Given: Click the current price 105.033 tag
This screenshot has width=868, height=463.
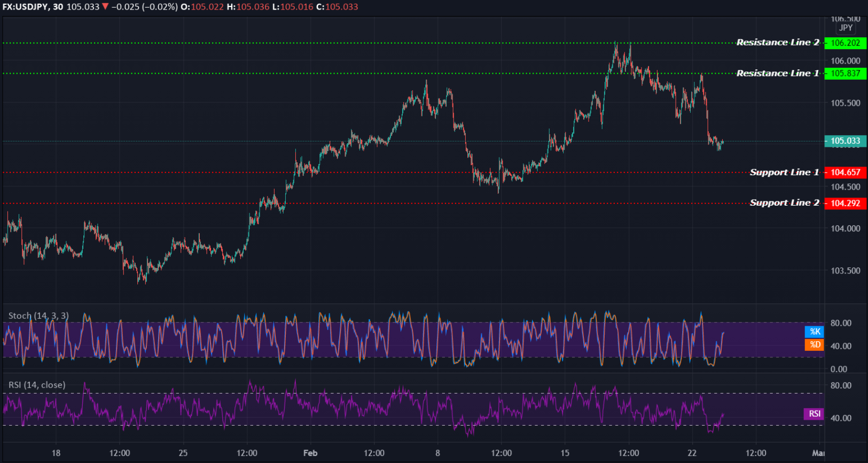Looking at the screenshot, I should [x=846, y=141].
